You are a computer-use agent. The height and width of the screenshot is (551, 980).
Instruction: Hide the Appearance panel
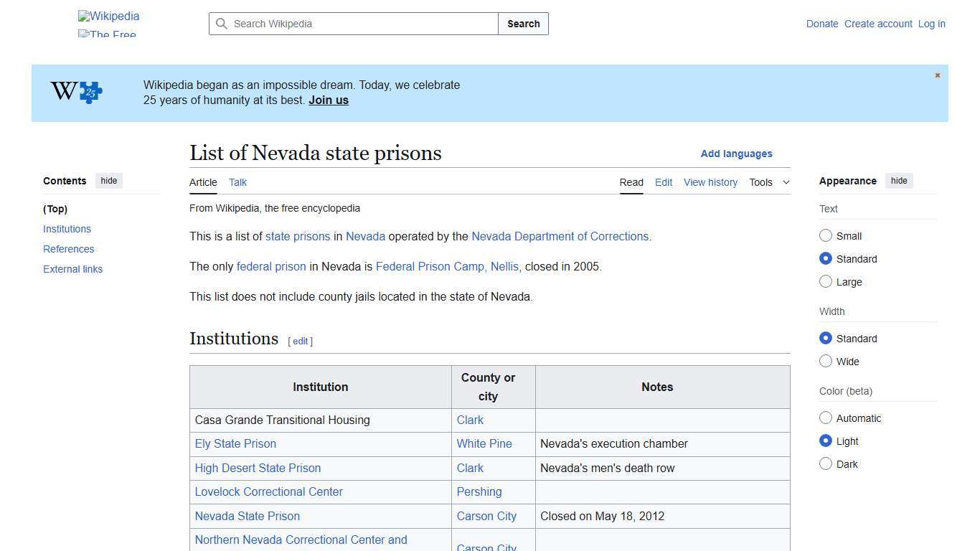[x=899, y=181]
